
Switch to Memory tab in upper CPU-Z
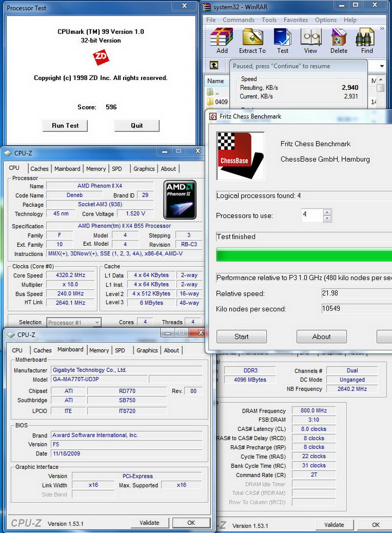coord(96,169)
